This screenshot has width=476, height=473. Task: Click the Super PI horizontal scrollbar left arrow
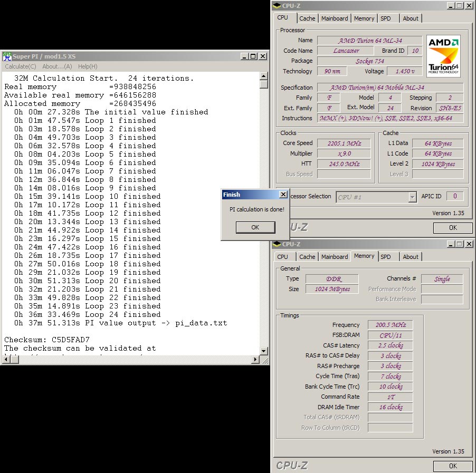[6, 360]
